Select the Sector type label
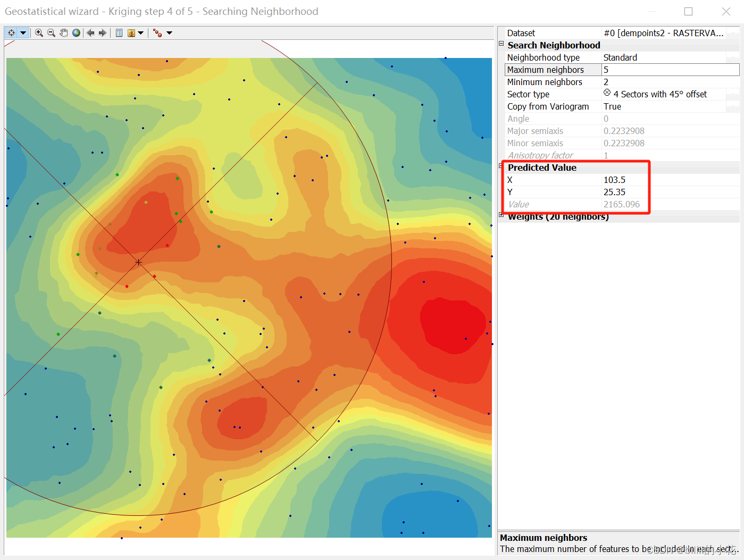 528,94
